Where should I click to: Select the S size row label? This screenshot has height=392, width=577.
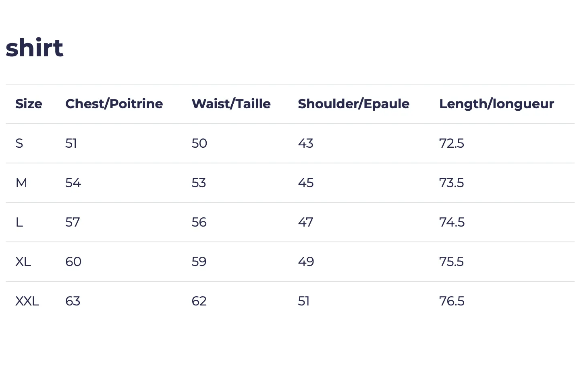pos(19,143)
